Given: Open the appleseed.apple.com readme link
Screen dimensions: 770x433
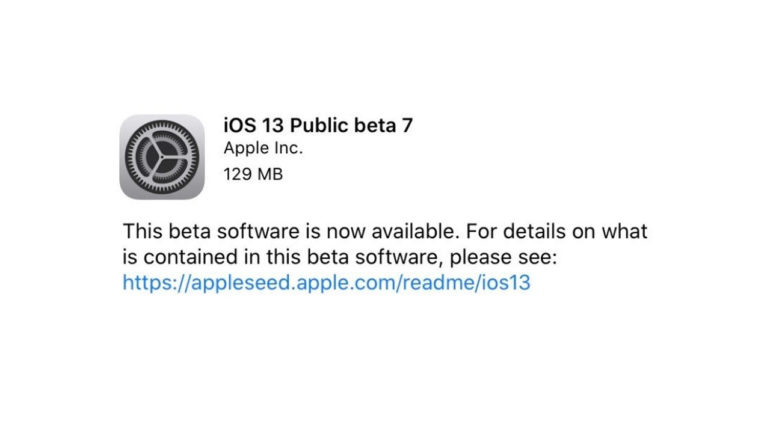Looking at the screenshot, I should (x=326, y=282).
